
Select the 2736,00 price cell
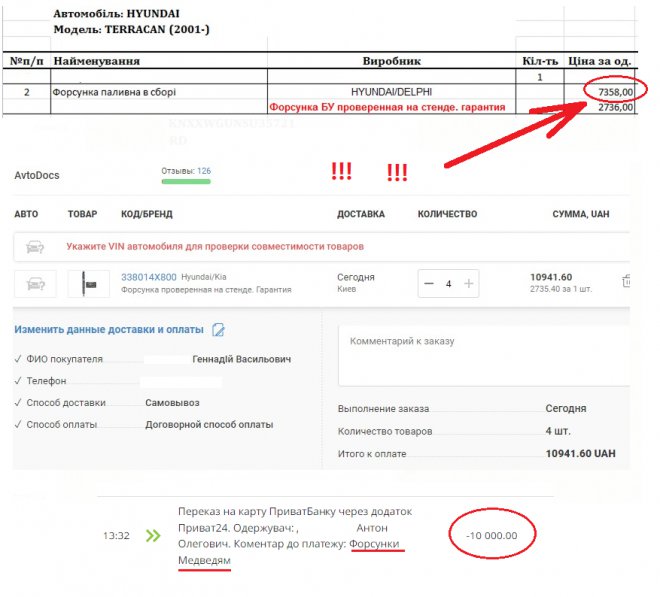click(613, 107)
